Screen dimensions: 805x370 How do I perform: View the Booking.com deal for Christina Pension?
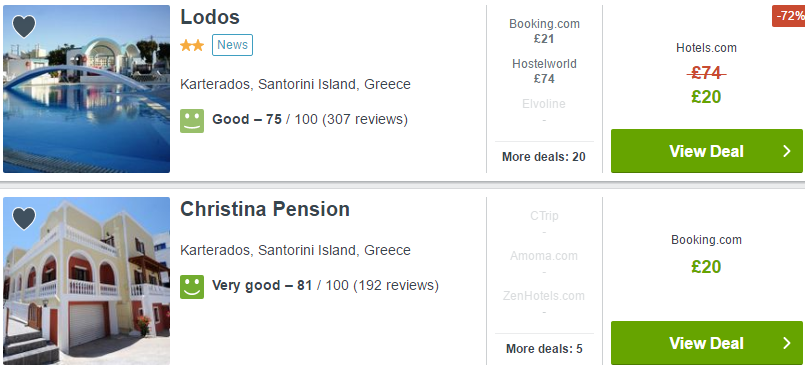(706, 343)
